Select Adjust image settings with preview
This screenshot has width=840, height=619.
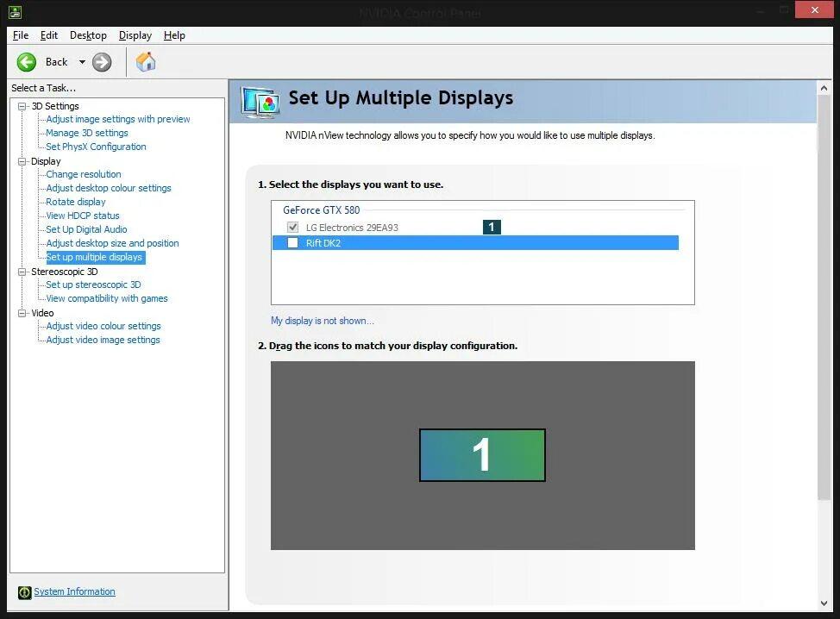point(118,119)
